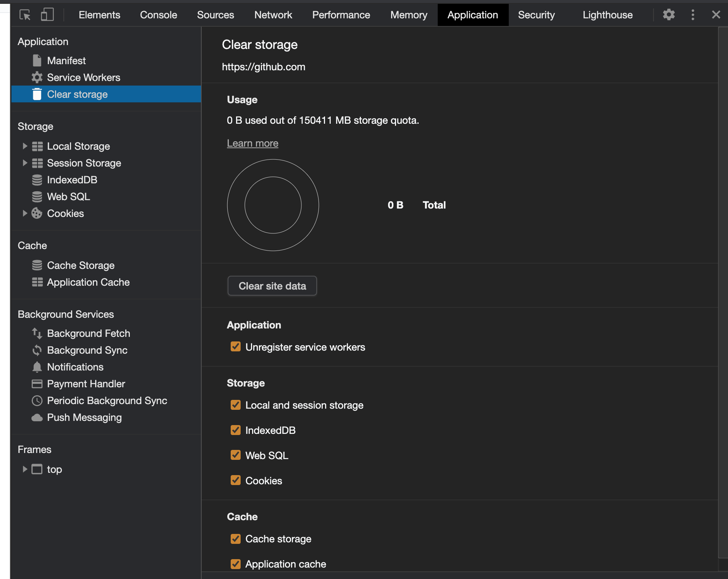Select Web SQL in the sidebar

point(106,197)
